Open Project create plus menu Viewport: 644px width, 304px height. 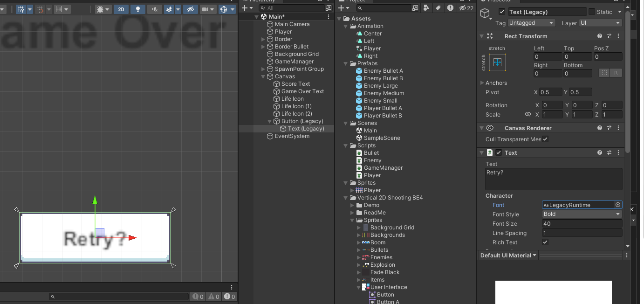(x=343, y=8)
